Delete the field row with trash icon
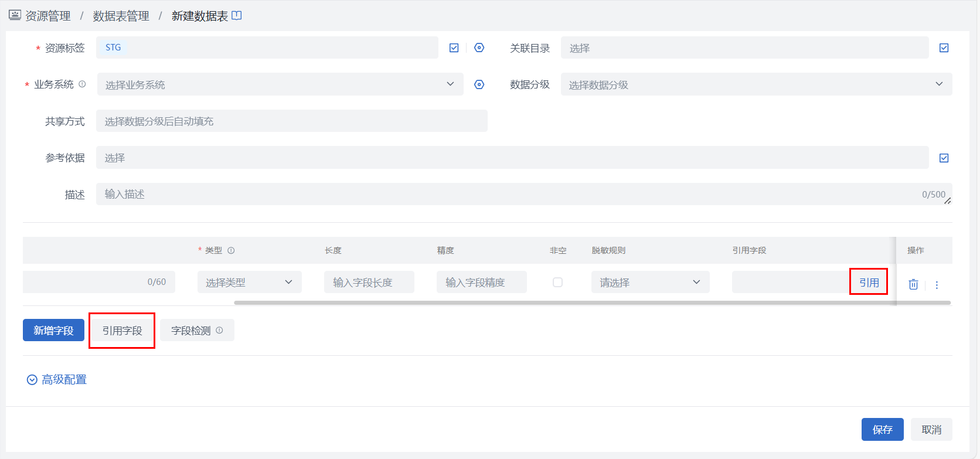This screenshot has width=980, height=459. point(913,284)
